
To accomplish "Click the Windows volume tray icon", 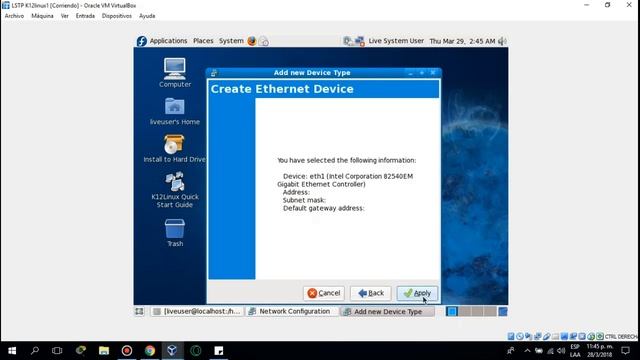I will [561, 351].
